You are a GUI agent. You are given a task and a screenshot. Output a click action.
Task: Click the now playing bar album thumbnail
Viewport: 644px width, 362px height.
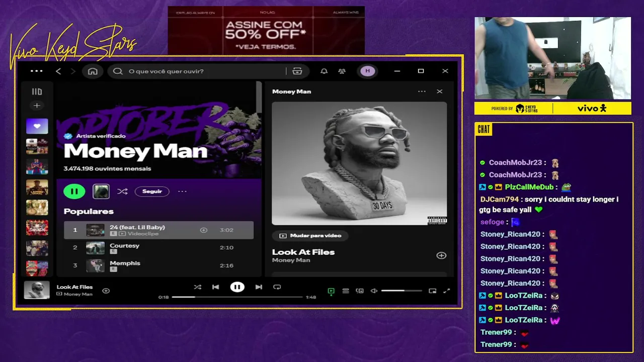click(37, 291)
